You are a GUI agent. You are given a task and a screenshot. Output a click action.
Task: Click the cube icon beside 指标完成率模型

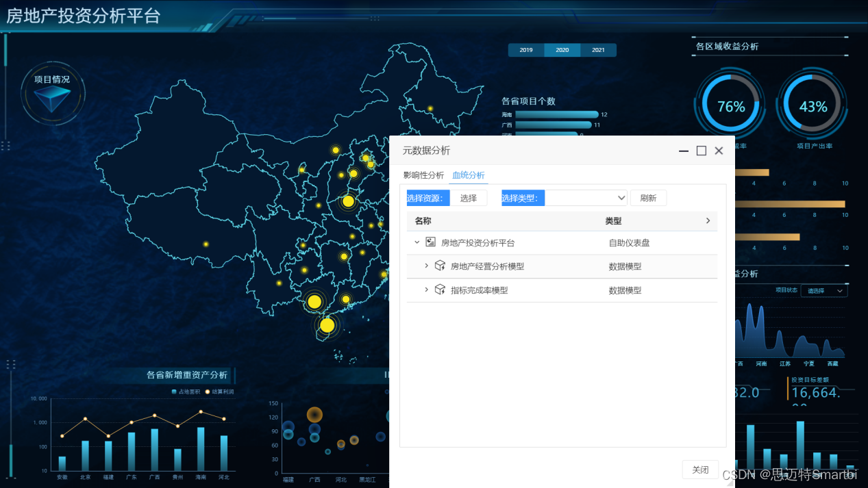click(439, 290)
